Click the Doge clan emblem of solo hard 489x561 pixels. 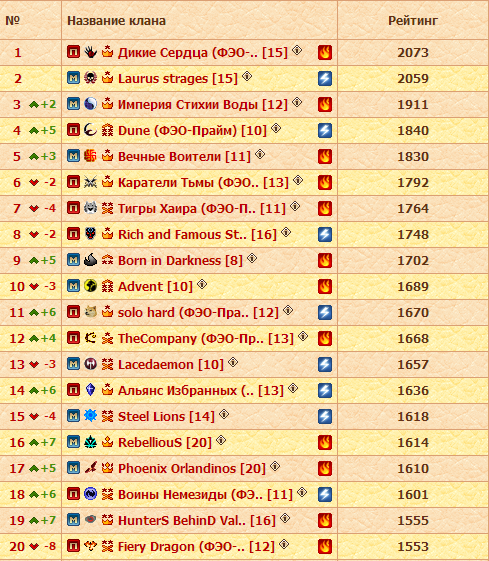(91, 312)
